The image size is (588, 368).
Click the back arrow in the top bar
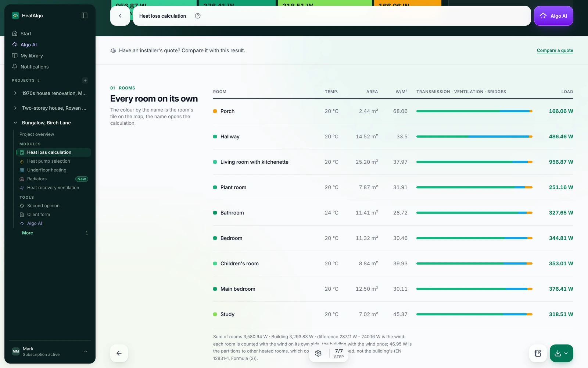(x=120, y=16)
